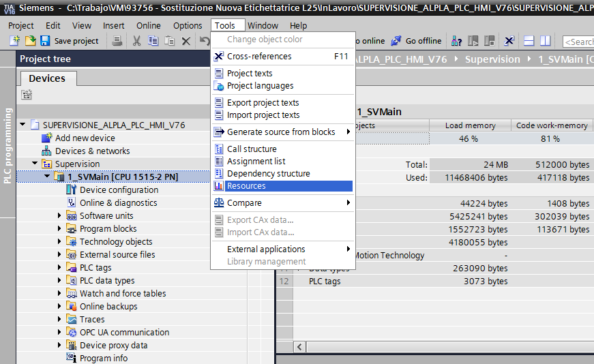Switch to the Devices tab
This screenshot has height=364, width=594.
coord(47,78)
